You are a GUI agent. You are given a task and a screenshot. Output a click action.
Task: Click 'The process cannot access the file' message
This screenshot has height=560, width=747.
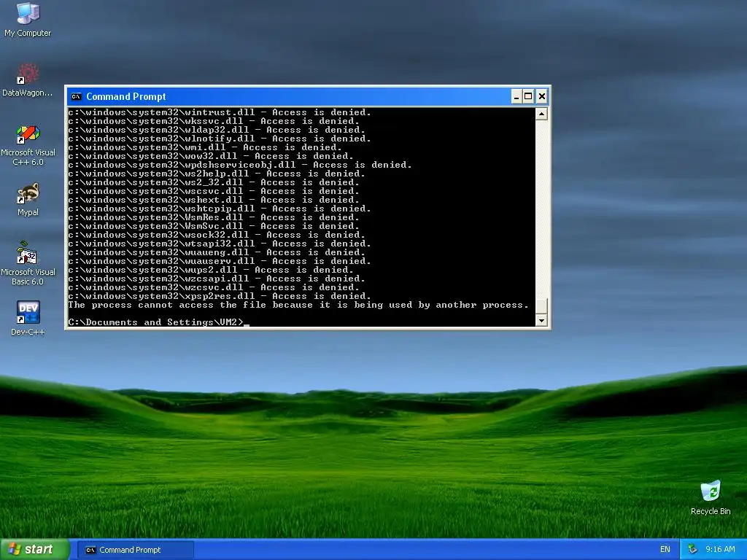pos(298,306)
